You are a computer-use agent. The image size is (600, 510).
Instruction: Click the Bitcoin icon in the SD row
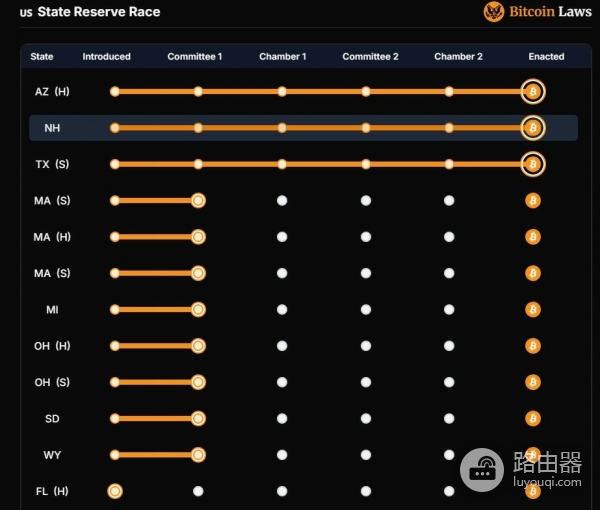[x=533, y=419]
